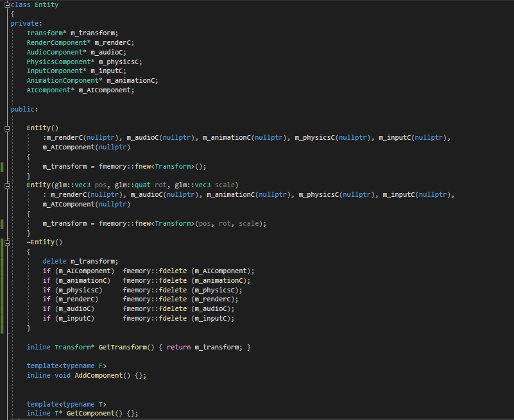The width and height of the screenshot is (514, 420).
Task: Click the AddComponent function name
Action: click(x=99, y=375)
